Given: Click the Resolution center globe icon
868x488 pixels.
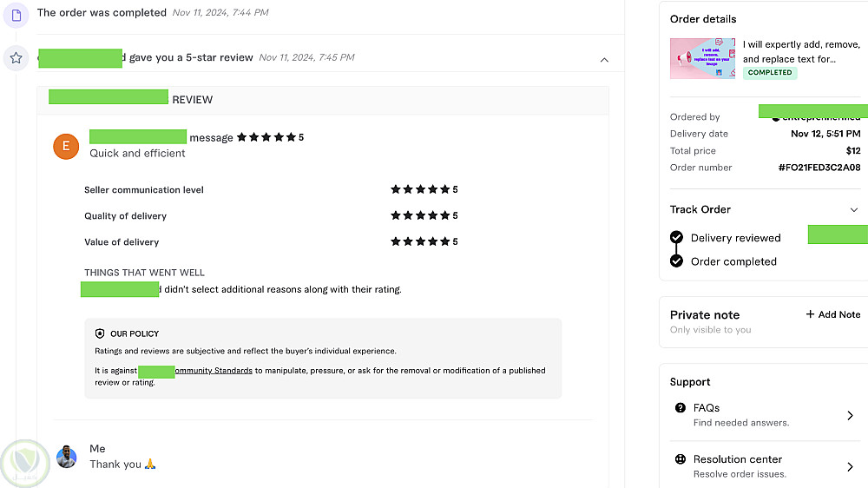Looking at the screenshot, I should (680, 459).
